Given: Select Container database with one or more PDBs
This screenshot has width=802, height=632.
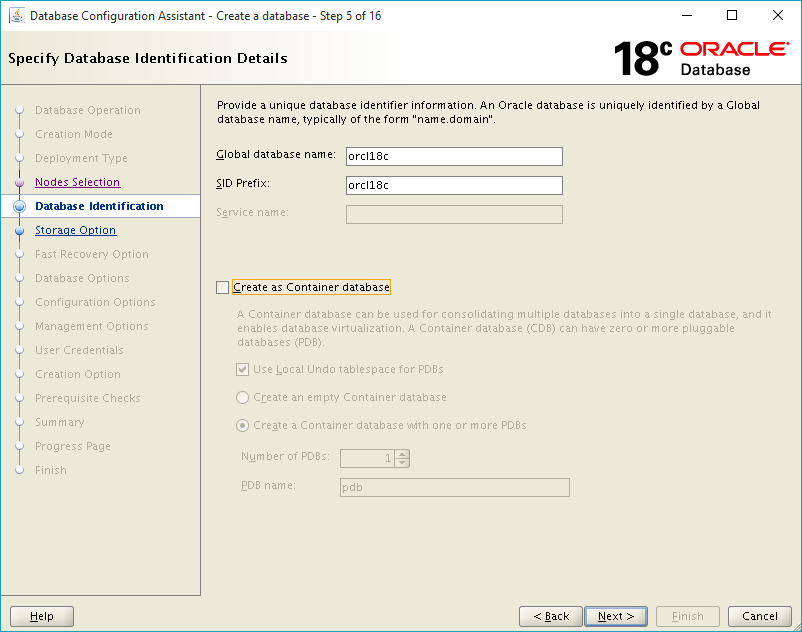Looking at the screenshot, I should click(x=242, y=425).
